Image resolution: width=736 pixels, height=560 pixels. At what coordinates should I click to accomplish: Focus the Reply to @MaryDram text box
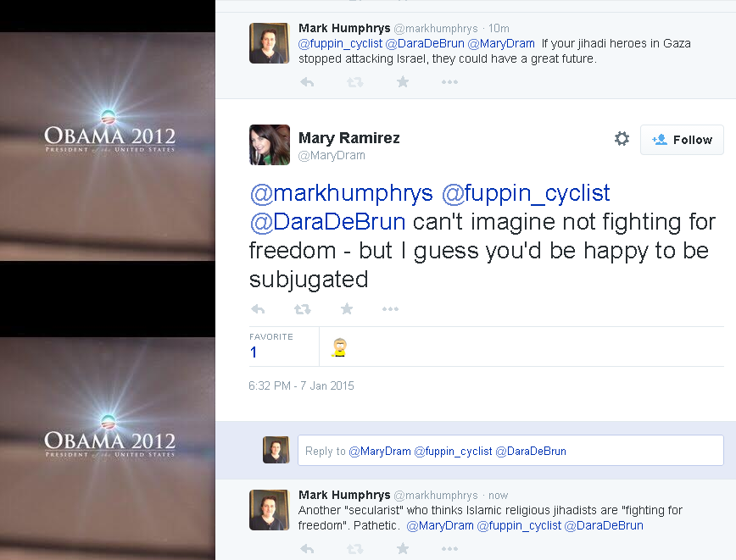tap(510, 451)
